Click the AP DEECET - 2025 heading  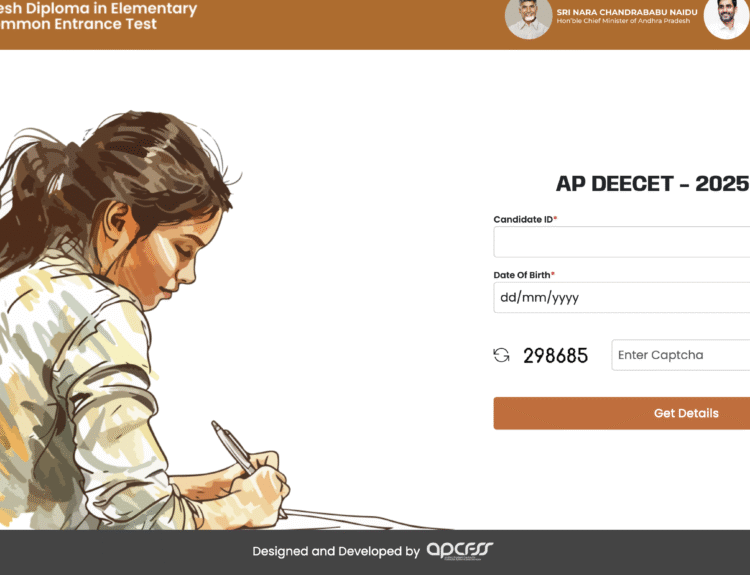point(652,184)
